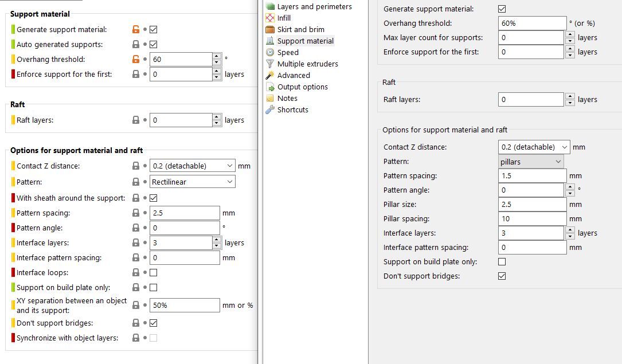Select Layers and perimeters settings page
The image size is (622, 364).
[x=315, y=6]
